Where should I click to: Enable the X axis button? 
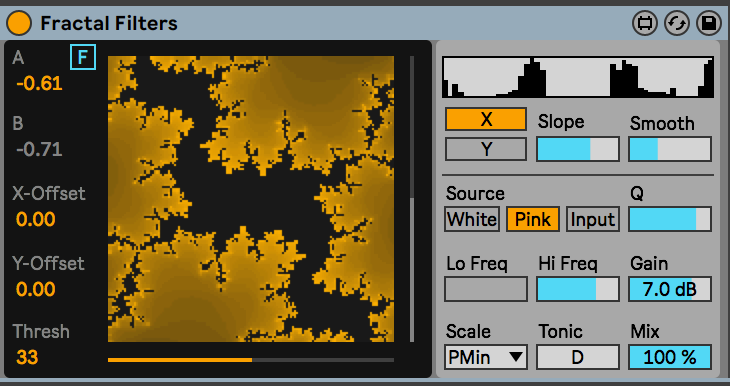pos(486,119)
